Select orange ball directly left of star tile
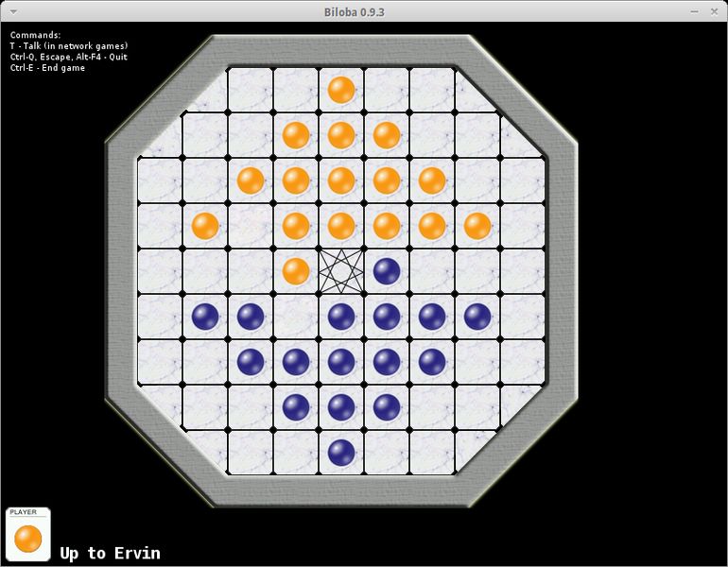The height and width of the screenshot is (567, 728). 296,271
